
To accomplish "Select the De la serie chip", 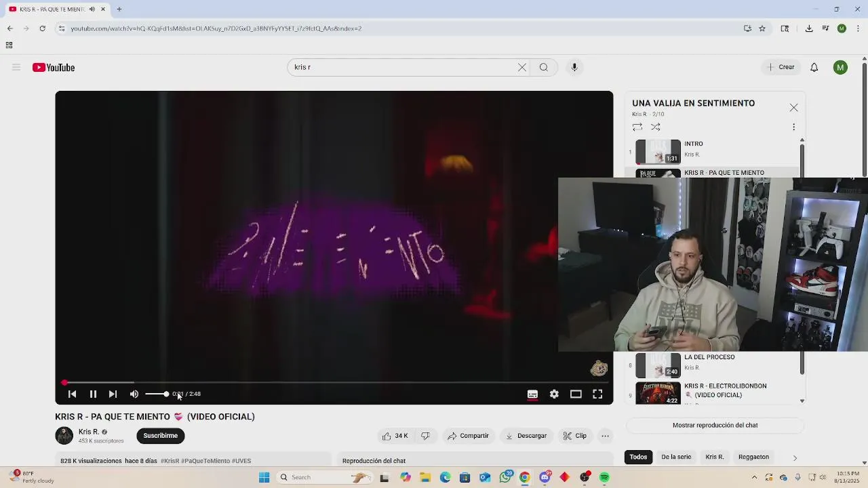I will click(676, 457).
